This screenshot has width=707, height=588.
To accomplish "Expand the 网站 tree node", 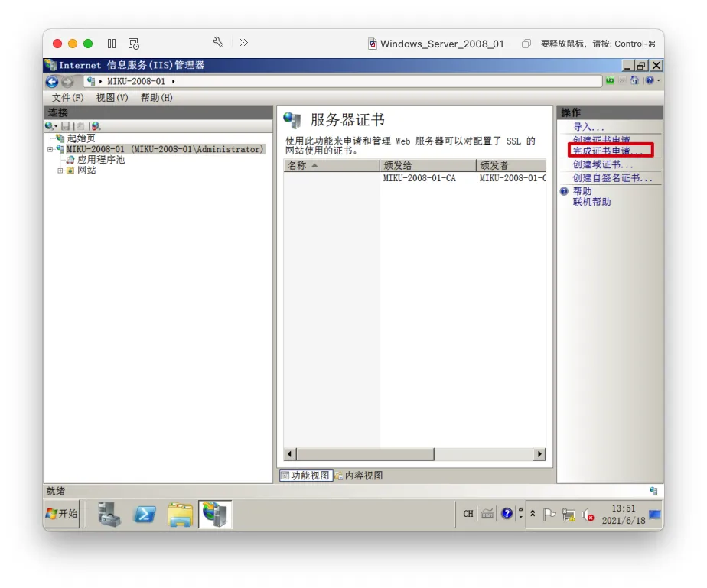I will (x=60, y=171).
